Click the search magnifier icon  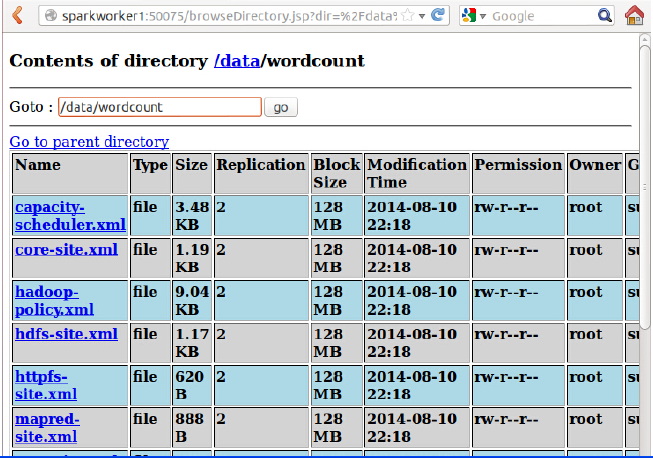pyautogui.click(x=604, y=16)
